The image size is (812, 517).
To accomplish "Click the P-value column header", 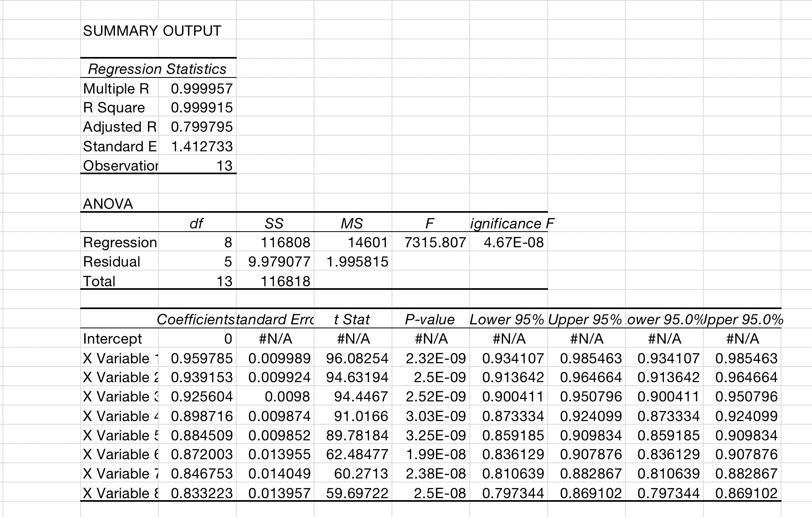I will (x=430, y=320).
